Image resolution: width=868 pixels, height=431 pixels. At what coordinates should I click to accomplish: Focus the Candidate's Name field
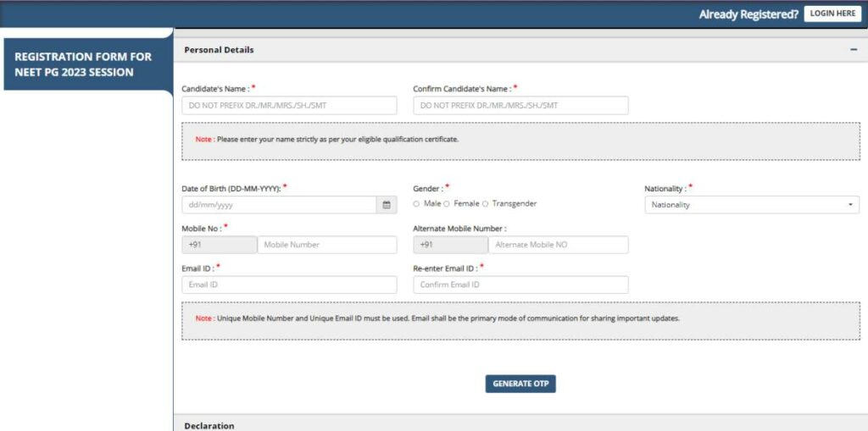(x=289, y=106)
